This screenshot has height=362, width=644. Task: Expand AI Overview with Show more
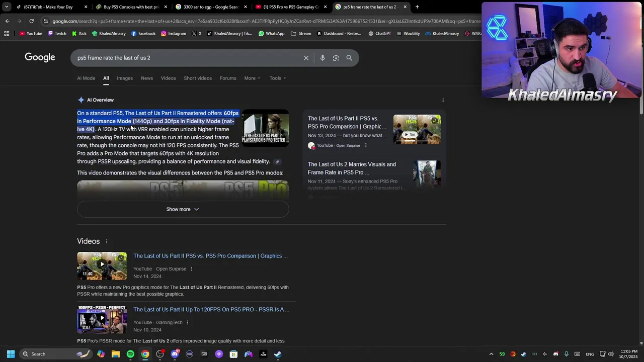[183, 209]
